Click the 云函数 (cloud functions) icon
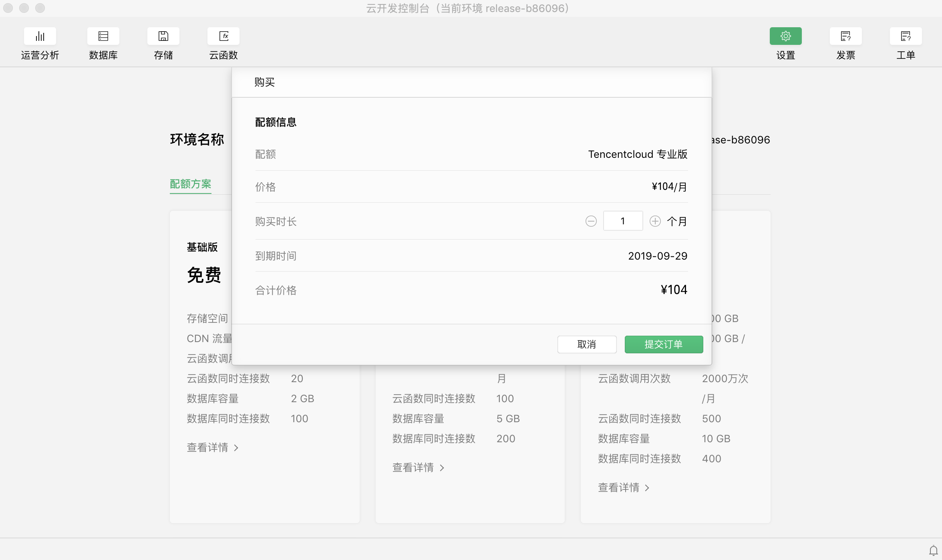 coord(223,36)
